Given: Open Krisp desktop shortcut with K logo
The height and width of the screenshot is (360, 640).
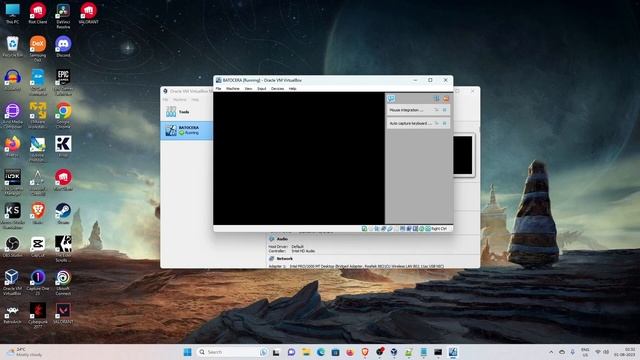Looking at the screenshot, I should (63, 146).
